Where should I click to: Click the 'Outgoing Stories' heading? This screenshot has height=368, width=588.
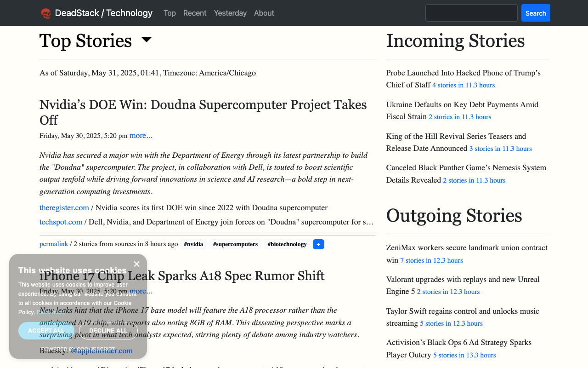[x=454, y=215]
